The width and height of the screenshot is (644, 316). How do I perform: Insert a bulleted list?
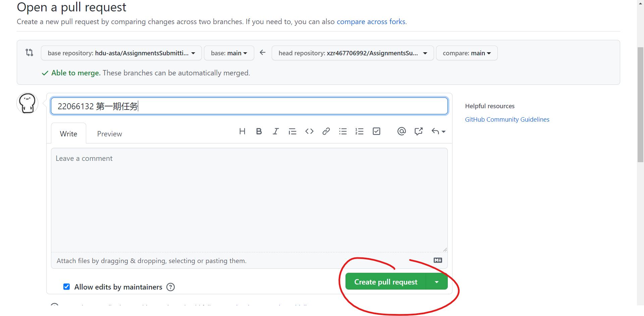[x=343, y=131]
